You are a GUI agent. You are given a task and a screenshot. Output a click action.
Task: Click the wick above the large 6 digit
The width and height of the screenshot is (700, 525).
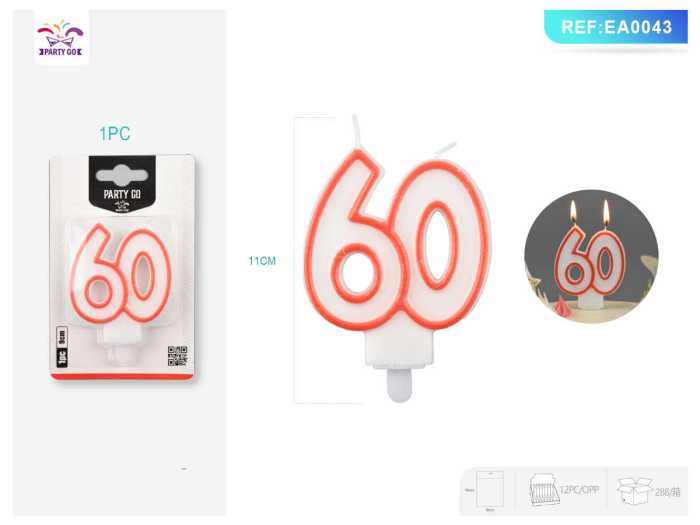tap(357, 131)
